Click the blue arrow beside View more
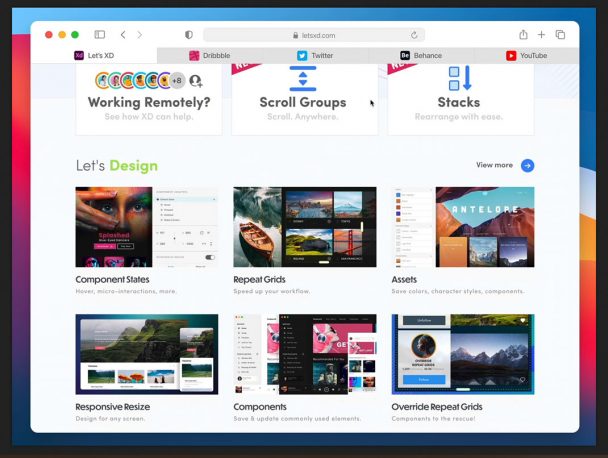Screen dimensions: 608x458 pos(527,165)
